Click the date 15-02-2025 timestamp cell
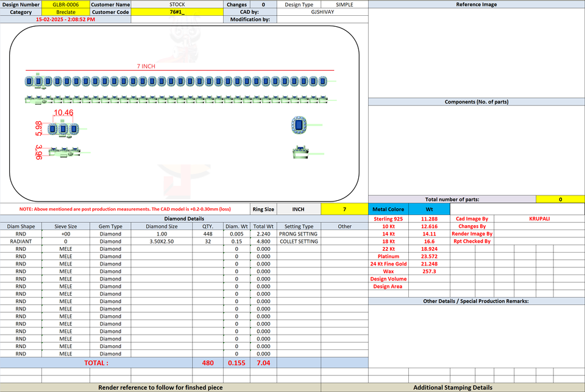 click(65, 19)
